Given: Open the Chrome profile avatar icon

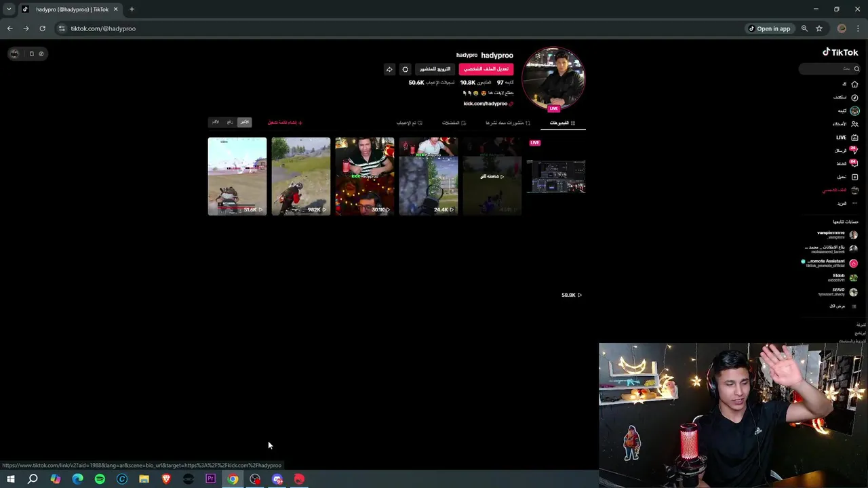Looking at the screenshot, I should [842, 28].
